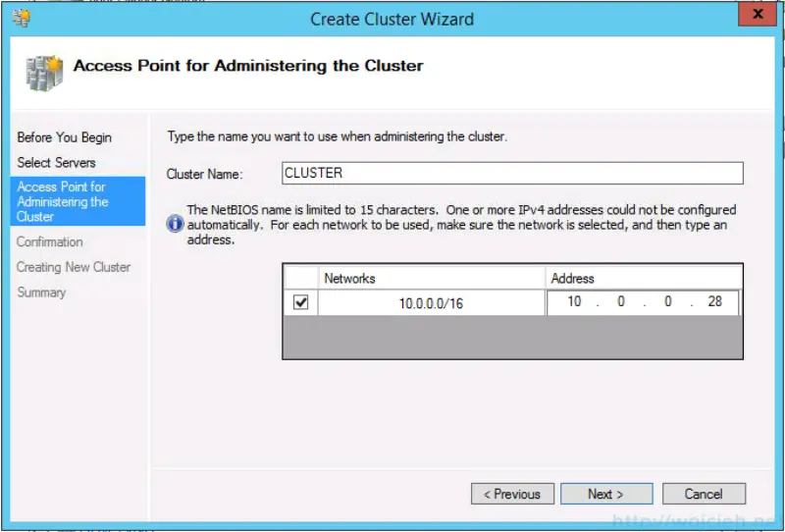Screen dimensions: 785x532
Task: Uncheck the 10.0.0.0/16 network checkbox
Action: pos(300,302)
